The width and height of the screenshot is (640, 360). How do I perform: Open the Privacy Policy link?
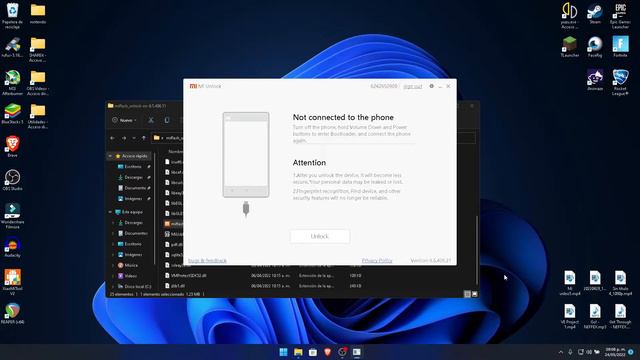(377, 260)
